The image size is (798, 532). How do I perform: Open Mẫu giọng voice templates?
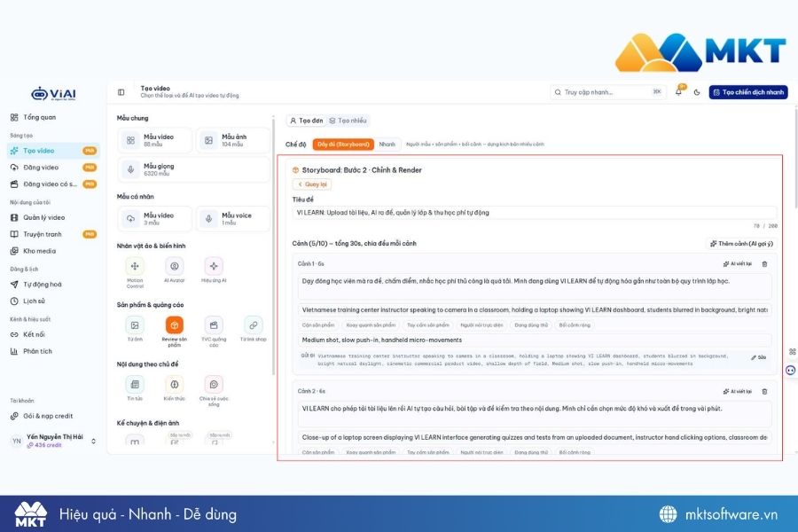point(193,170)
